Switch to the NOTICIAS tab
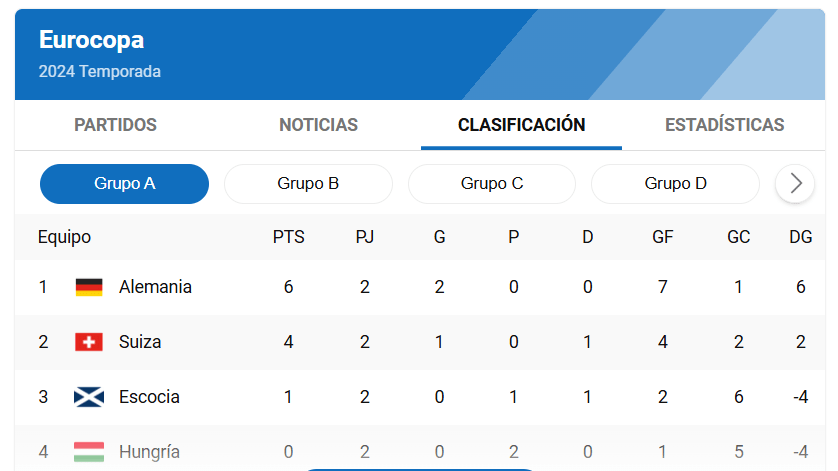This screenshot has width=838, height=471. click(x=319, y=125)
